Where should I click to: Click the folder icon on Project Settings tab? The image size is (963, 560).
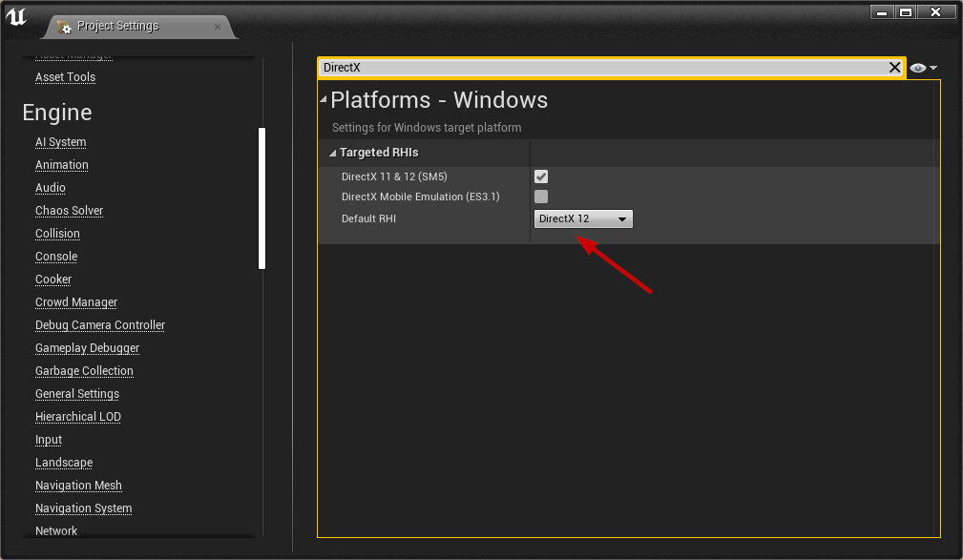[63, 28]
